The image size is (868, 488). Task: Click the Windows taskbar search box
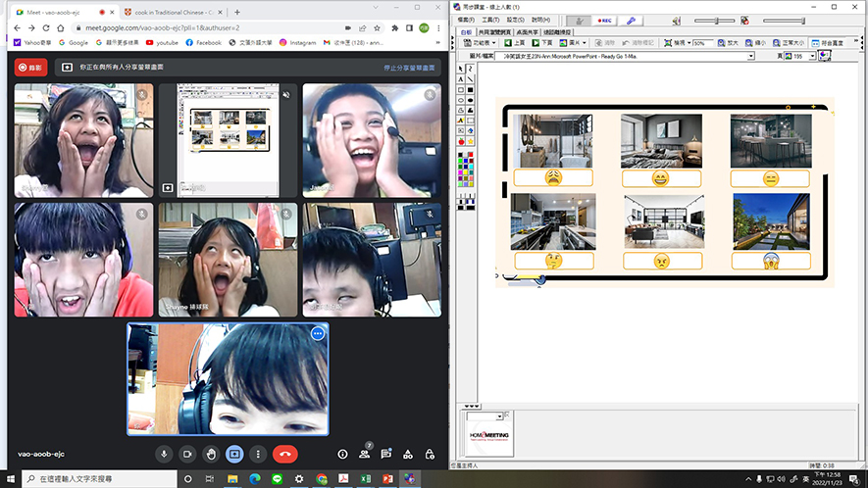tap(98, 479)
